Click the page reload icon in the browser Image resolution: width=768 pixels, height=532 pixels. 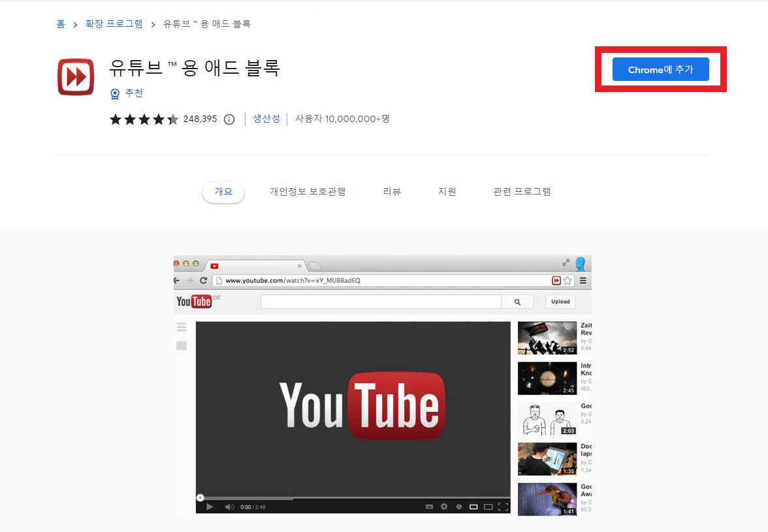click(204, 280)
